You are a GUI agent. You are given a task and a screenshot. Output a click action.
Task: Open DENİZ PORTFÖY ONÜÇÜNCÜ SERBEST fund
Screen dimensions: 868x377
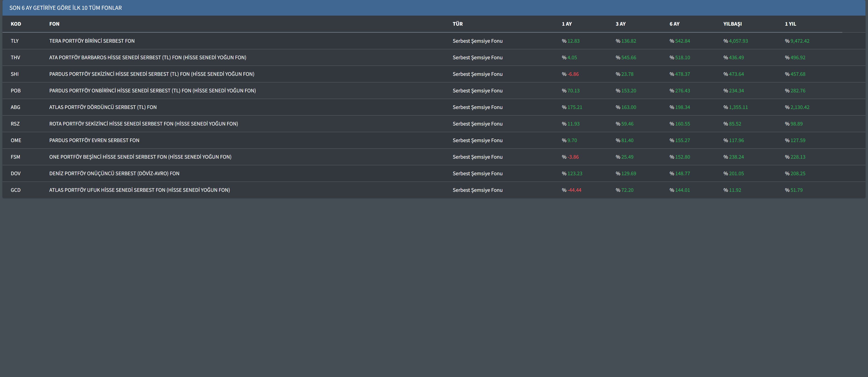pyautogui.click(x=114, y=174)
